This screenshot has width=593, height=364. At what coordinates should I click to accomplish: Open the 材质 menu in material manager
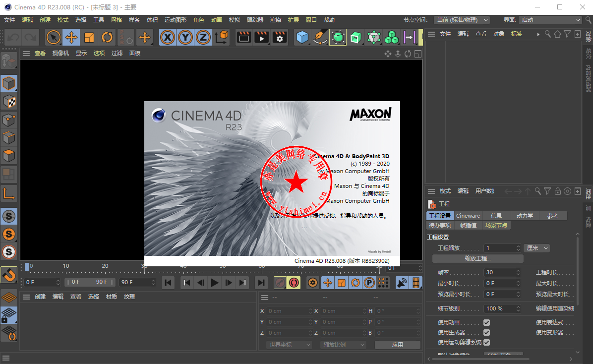(x=111, y=297)
